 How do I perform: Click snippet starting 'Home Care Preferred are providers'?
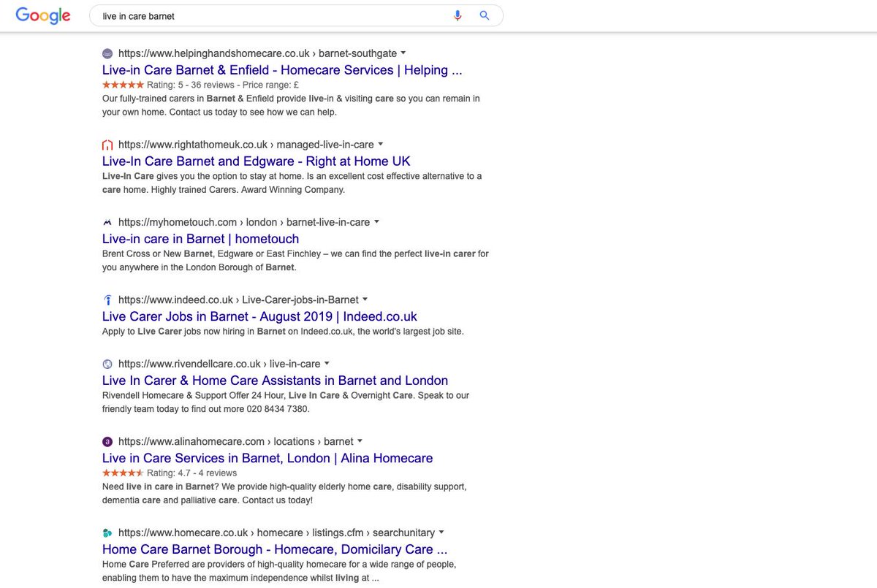pos(279,571)
